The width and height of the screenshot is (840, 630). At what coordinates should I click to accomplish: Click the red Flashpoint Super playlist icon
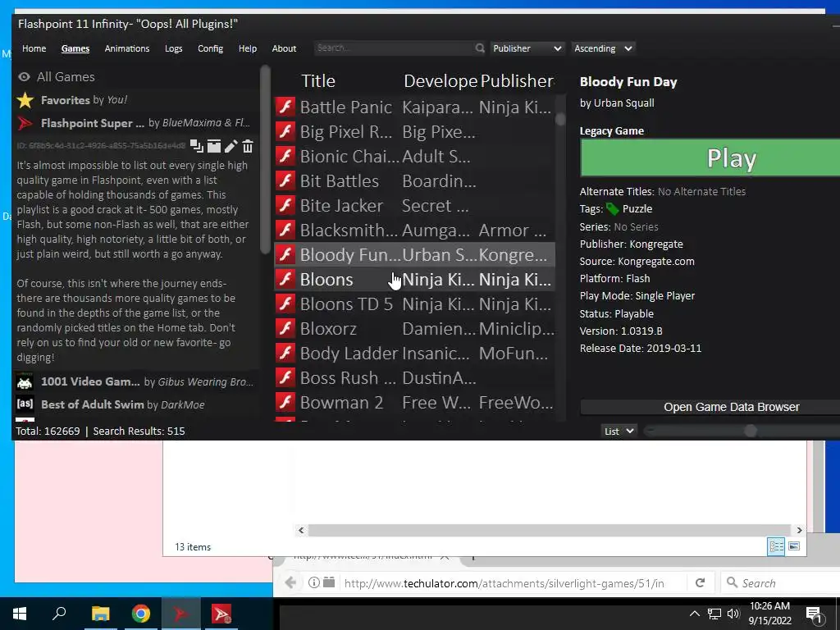[x=25, y=123]
